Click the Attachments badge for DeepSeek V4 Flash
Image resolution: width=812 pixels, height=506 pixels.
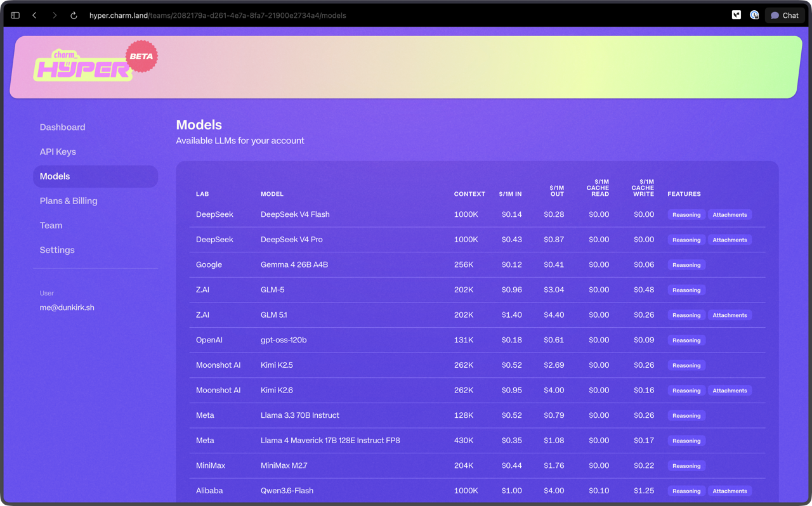coord(730,215)
